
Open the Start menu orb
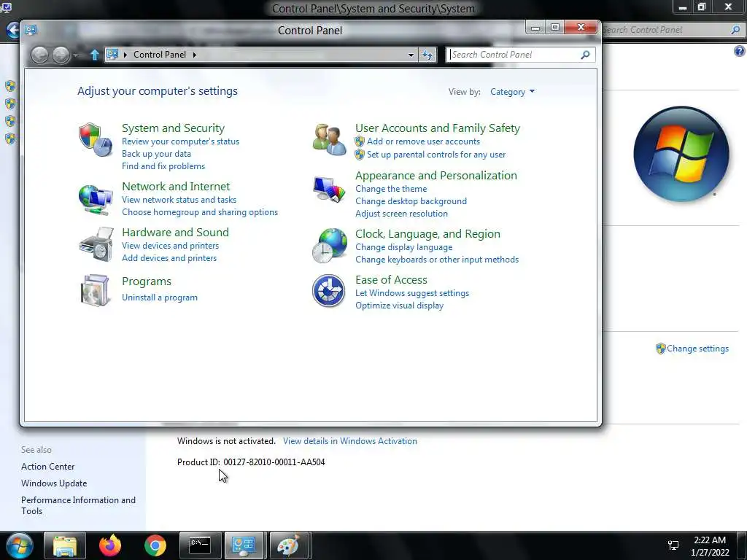[20, 547]
